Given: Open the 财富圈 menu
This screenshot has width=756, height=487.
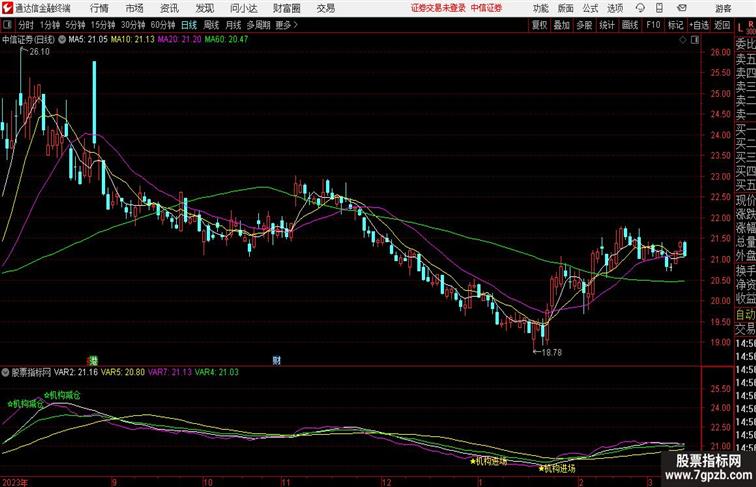Looking at the screenshot, I should (x=287, y=8).
